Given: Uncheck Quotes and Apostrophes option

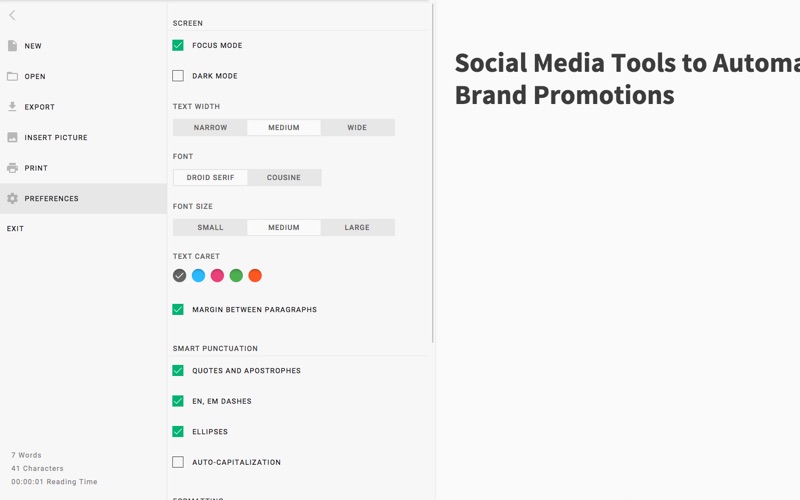Looking at the screenshot, I should (178, 370).
